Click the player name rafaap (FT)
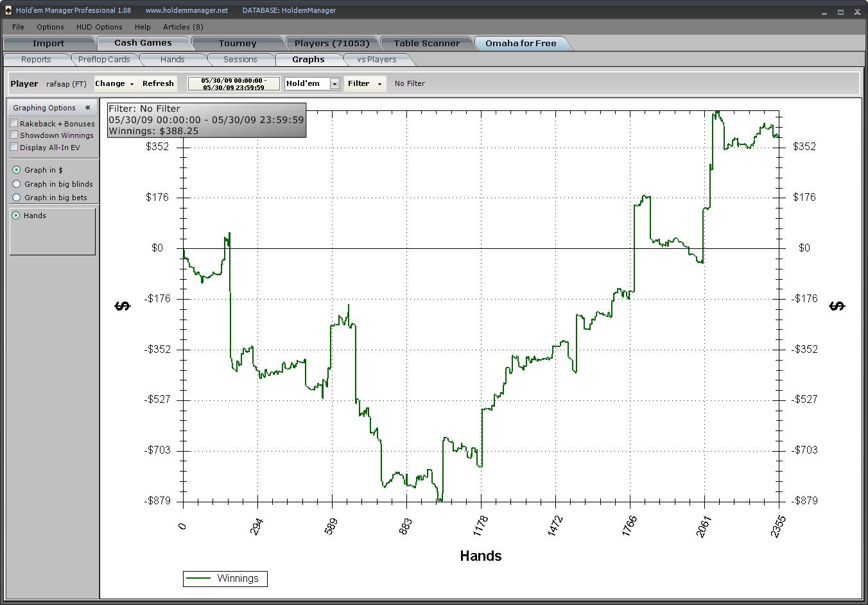This screenshot has width=868, height=605. tap(66, 84)
